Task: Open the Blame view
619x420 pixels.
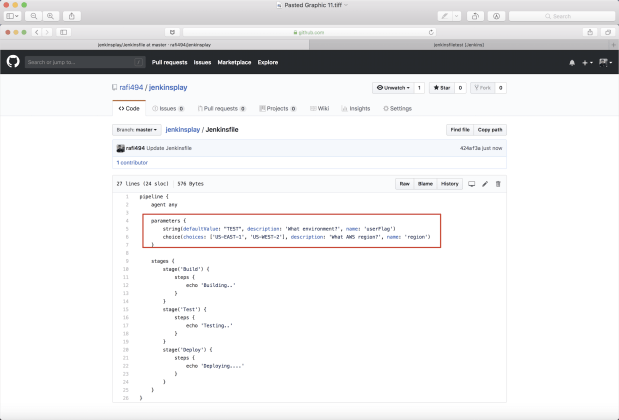Action: [x=425, y=184]
